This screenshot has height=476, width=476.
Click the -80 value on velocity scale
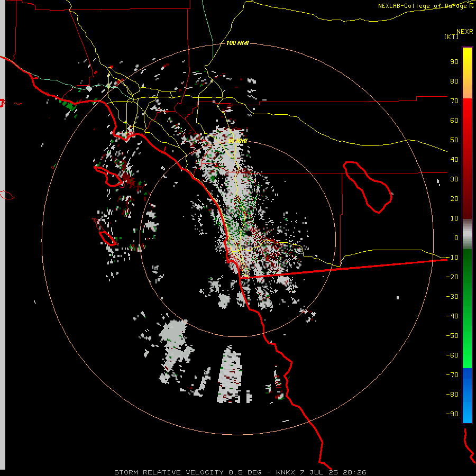[x=452, y=395]
